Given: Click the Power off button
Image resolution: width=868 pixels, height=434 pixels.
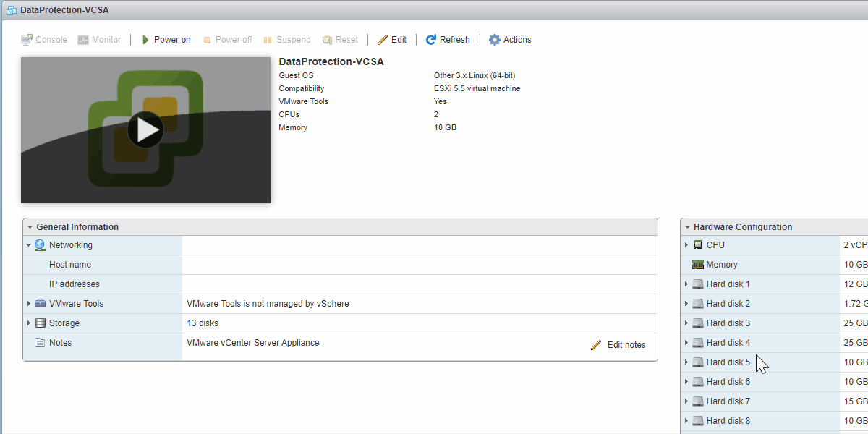Looking at the screenshot, I should click(x=227, y=40).
